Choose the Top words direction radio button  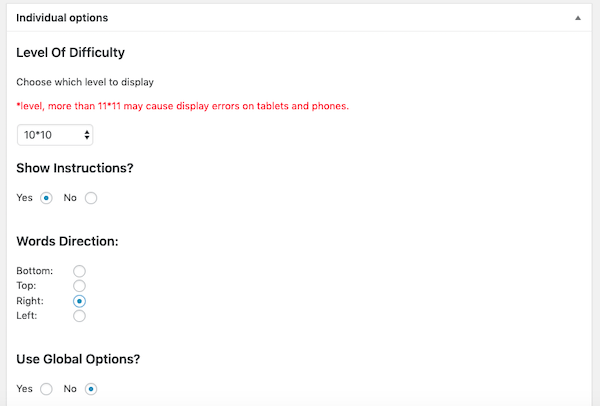coord(80,286)
